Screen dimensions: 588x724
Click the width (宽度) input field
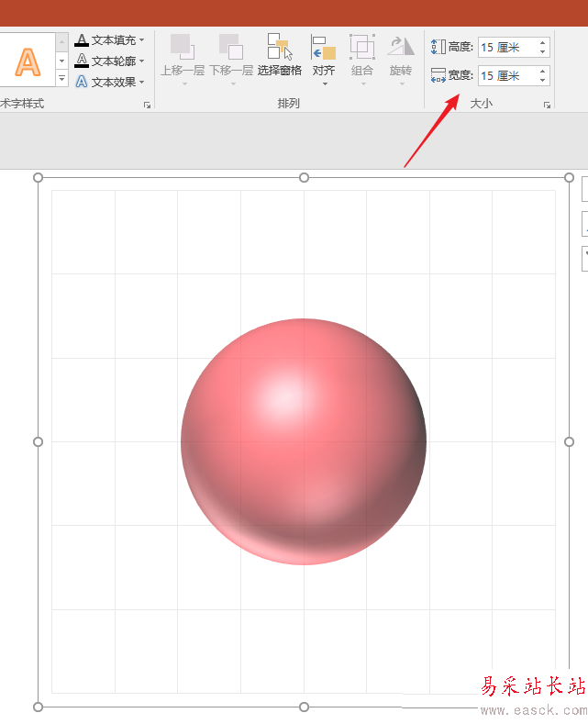tap(508, 75)
